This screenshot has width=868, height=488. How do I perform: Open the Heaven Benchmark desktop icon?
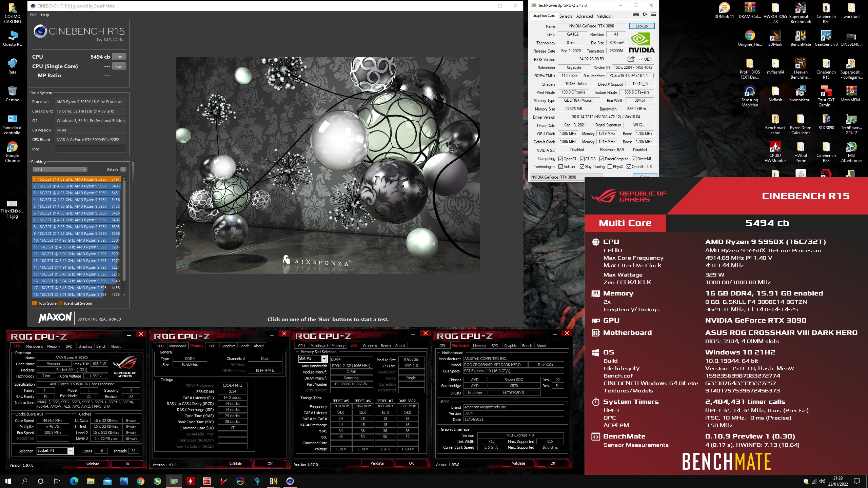coord(801,69)
